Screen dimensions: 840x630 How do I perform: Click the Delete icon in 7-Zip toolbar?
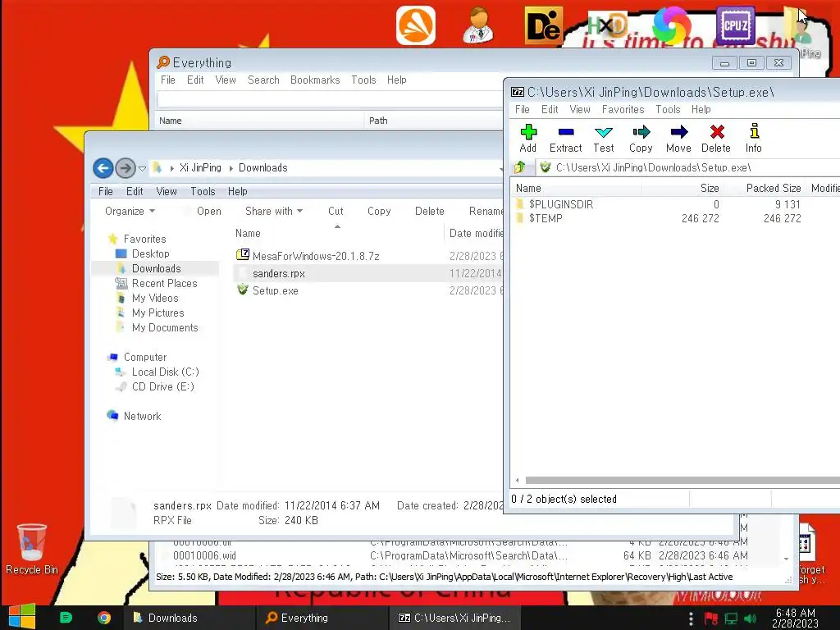coord(717,132)
